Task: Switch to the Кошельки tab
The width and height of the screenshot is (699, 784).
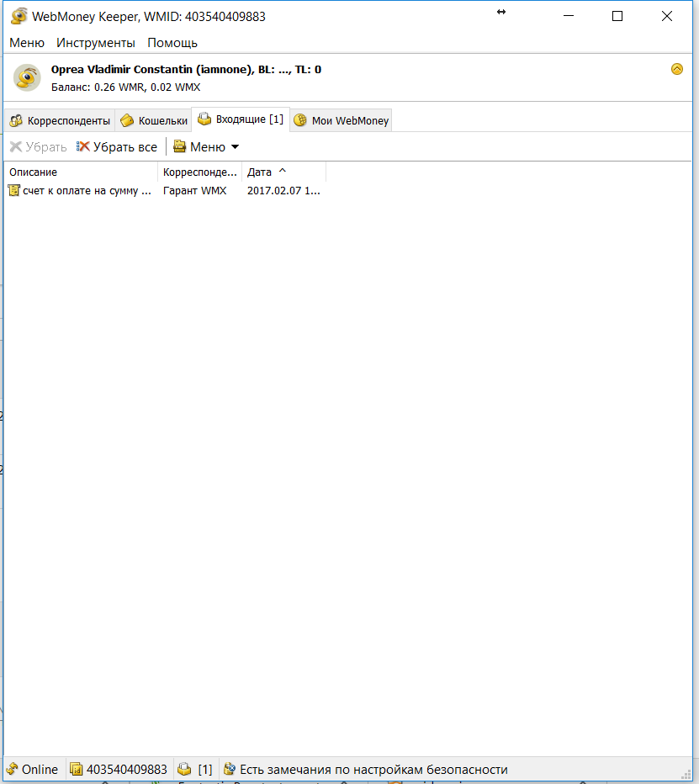Action: (x=154, y=120)
